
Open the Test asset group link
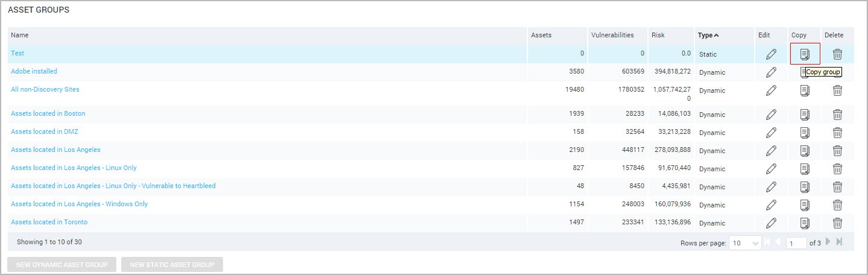tap(17, 53)
